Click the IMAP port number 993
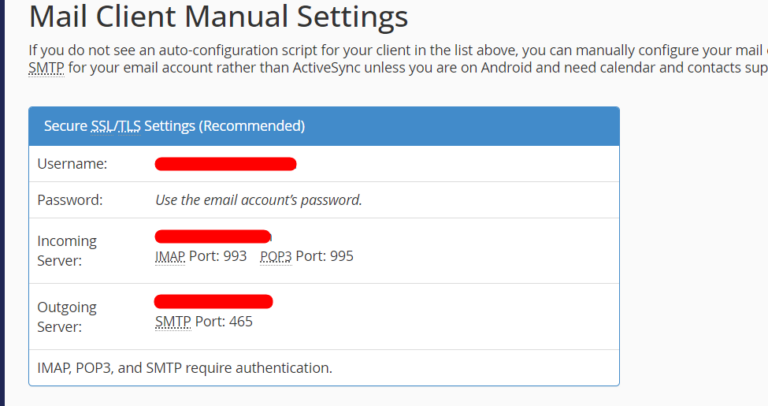The width and height of the screenshot is (768, 406). coord(235,256)
